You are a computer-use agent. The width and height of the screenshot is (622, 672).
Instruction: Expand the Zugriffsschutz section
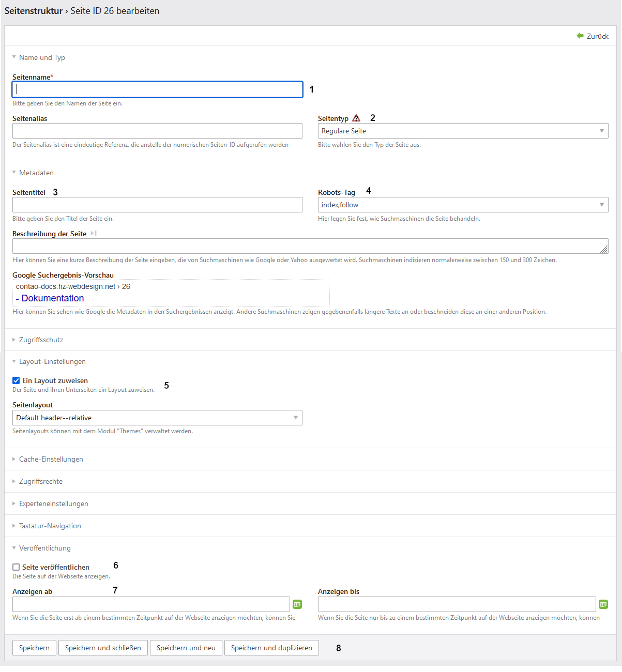41,340
